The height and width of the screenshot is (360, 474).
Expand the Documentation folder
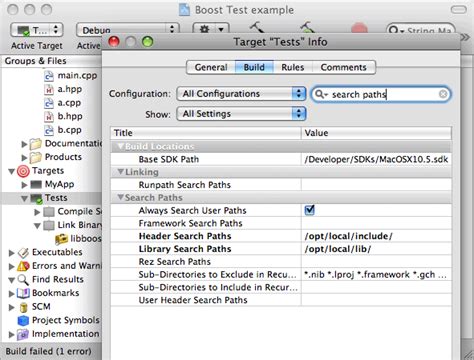[x=24, y=144]
